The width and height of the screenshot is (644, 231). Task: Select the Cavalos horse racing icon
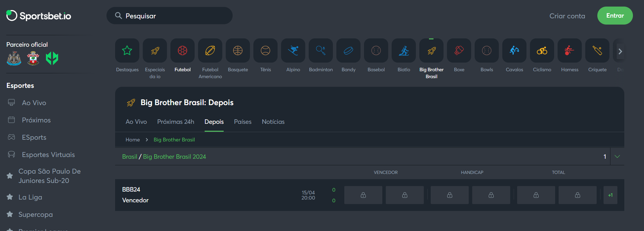pos(514,50)
